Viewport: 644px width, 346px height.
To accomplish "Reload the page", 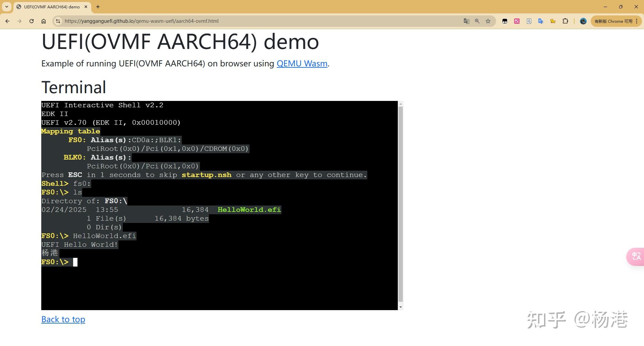I will tap(32, 21).
